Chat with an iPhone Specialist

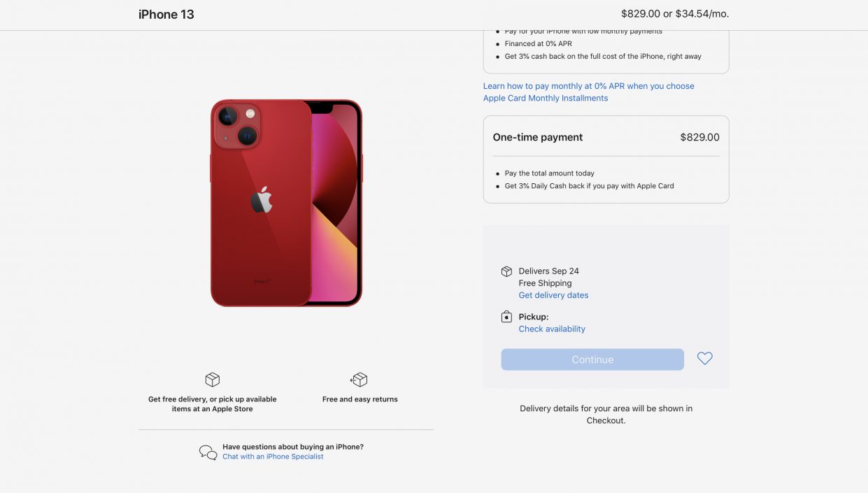coord(273,457)
